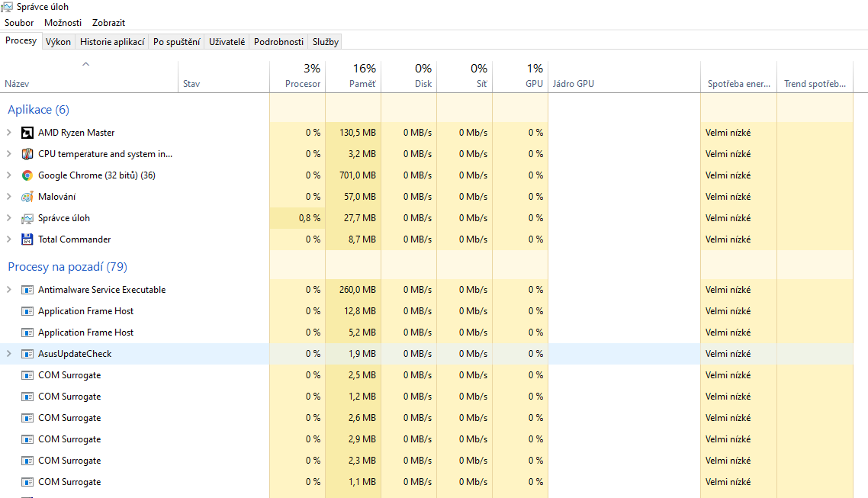This screenshot has width=868, height=498.
Task: Click the Antimalware Service Executable icon
Action: 27,290
